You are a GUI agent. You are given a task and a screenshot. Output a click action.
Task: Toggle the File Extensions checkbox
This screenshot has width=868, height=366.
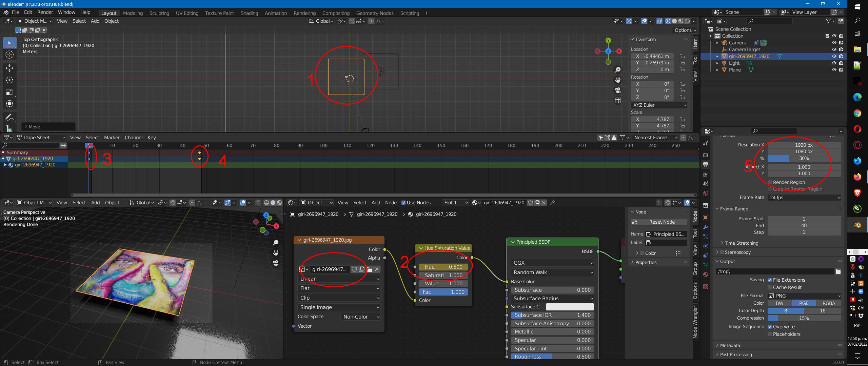(770, 280)
